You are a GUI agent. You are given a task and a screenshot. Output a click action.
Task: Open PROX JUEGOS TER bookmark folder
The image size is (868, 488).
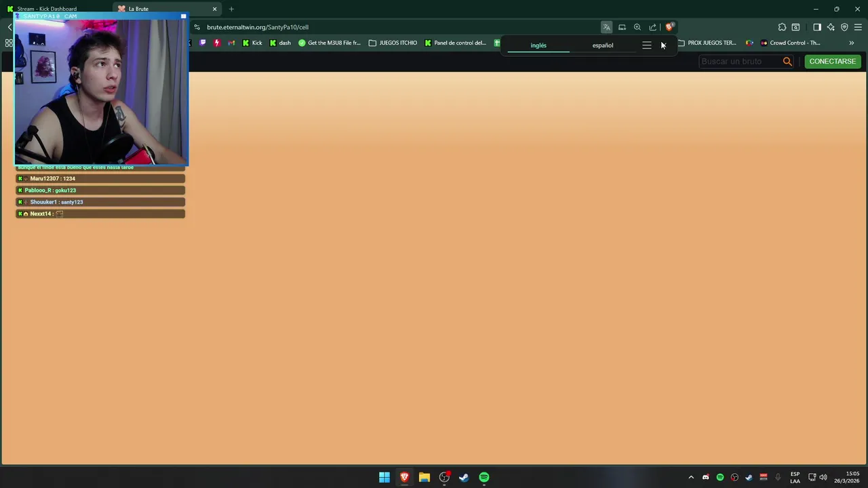pyautogui.click(x=707, y=43)
